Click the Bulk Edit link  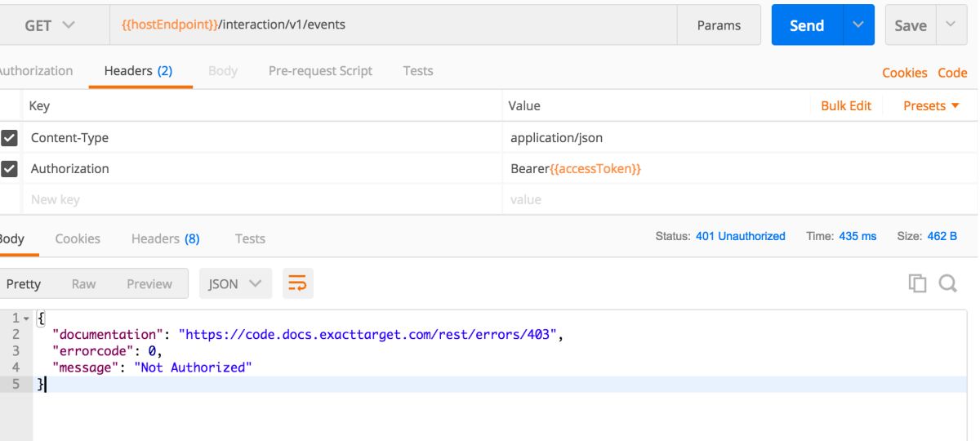point(846,106)
